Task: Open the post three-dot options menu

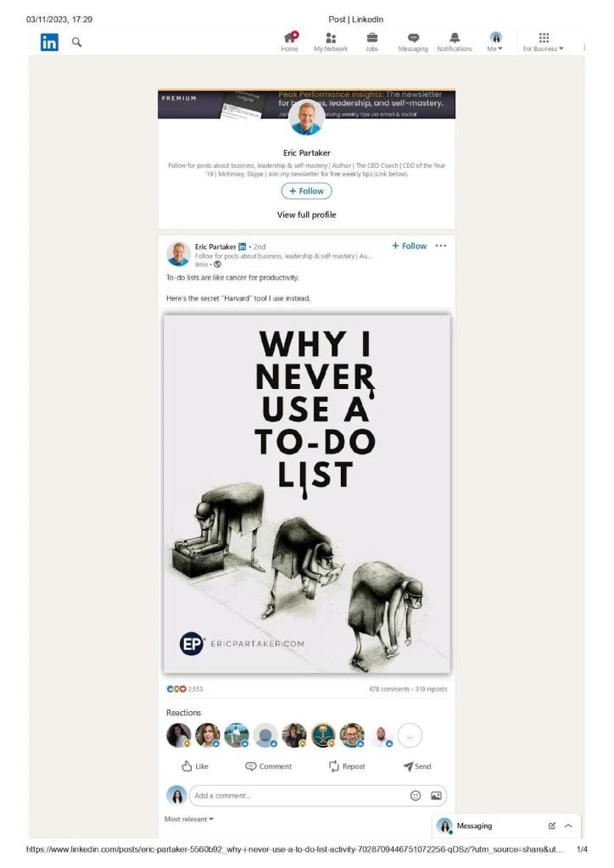Action: [x=441, y=246]
